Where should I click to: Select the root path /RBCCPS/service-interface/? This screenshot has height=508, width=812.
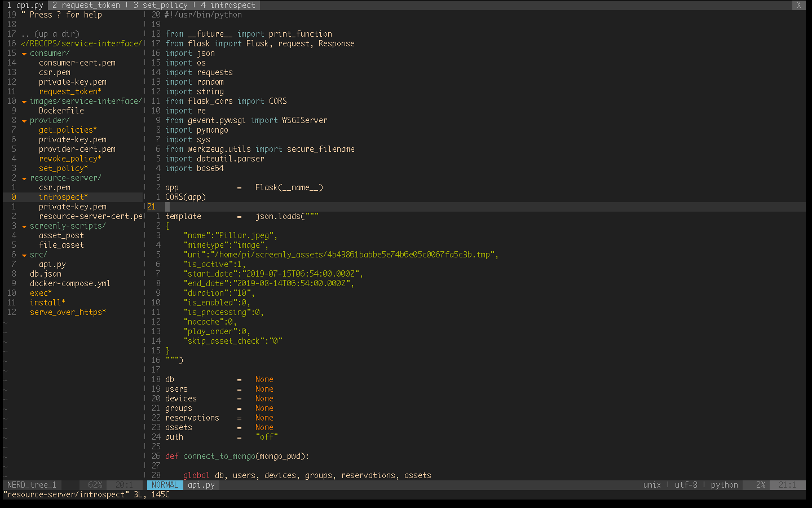coord(82,43)
